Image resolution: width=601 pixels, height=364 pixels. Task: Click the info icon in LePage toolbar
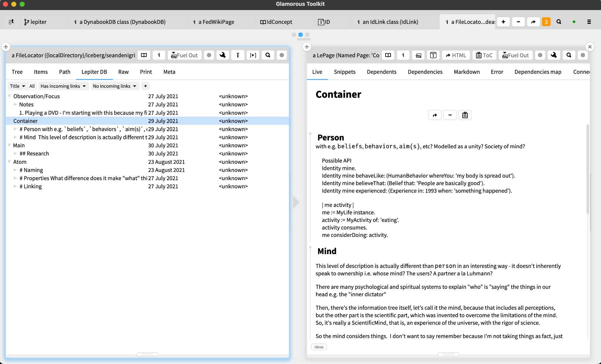pyautogui.click(x=403, y=55)
